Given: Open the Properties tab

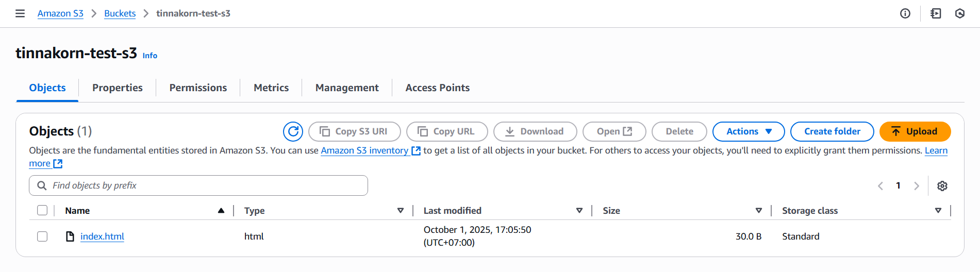Looking at the screenshot, I should 118,88.
